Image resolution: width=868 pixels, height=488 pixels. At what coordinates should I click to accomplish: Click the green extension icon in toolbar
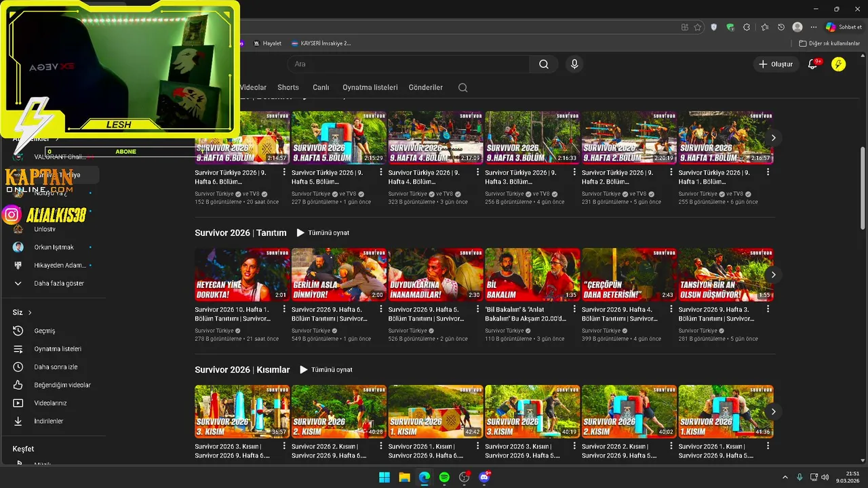pyautogui.click(x=730, y=27)
